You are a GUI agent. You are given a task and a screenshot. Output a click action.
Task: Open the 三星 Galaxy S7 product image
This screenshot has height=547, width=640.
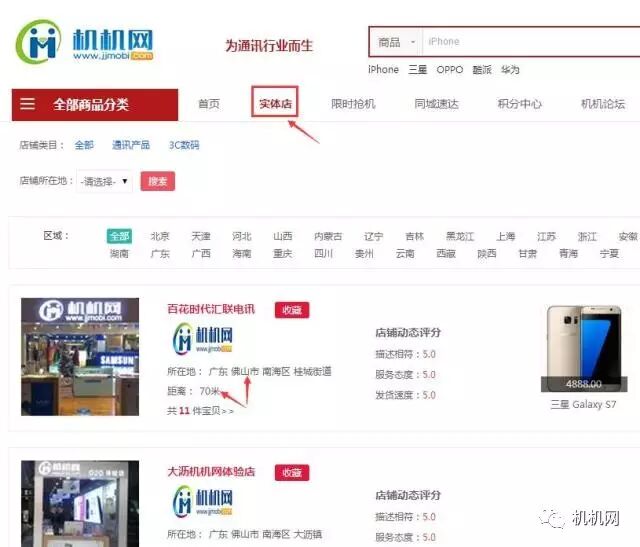[x=584, y=349]
